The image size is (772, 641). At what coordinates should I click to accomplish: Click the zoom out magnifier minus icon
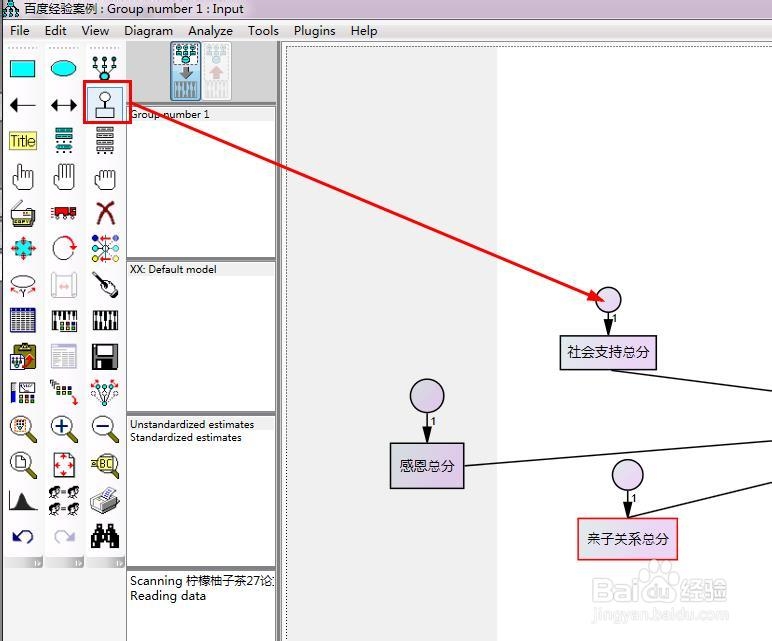pos(105,429)
